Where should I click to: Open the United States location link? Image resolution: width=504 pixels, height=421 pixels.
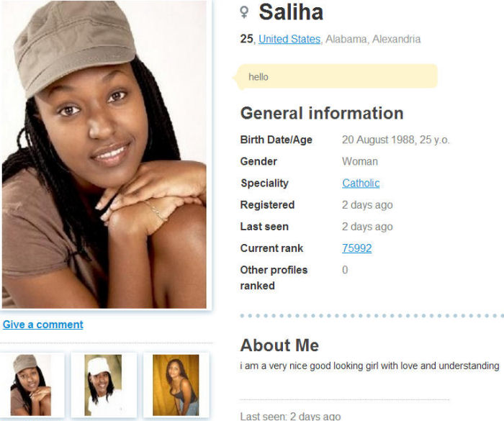pyautogui.click(x=289, y=39)
